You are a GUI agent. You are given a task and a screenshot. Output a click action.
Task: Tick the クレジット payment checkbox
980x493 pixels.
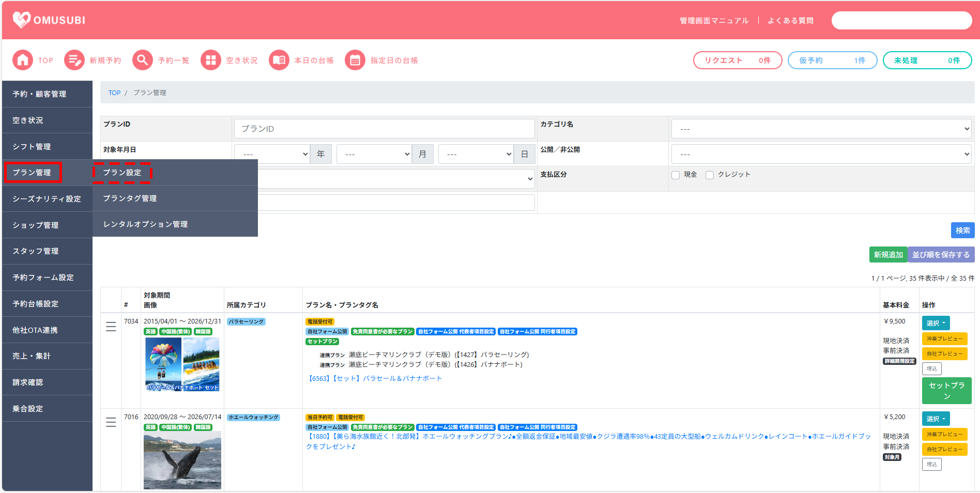709,175
